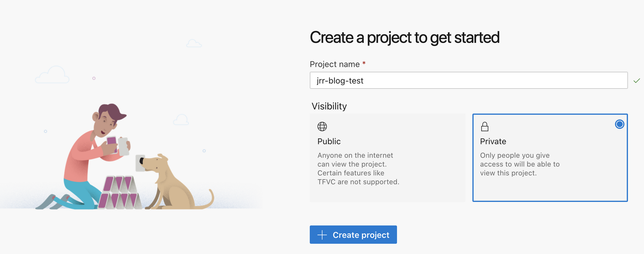644x254 pixels.
Task: Click the red required asterisk
Action: point(364,63)
